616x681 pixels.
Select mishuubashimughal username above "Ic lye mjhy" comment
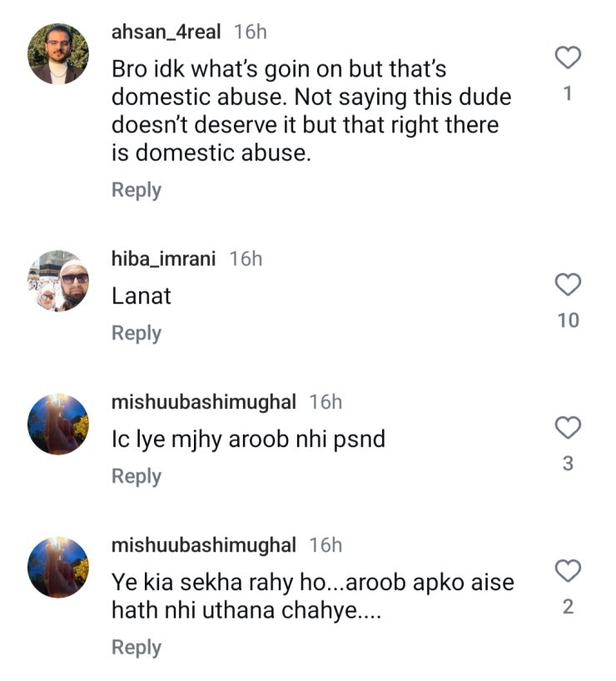204,402
